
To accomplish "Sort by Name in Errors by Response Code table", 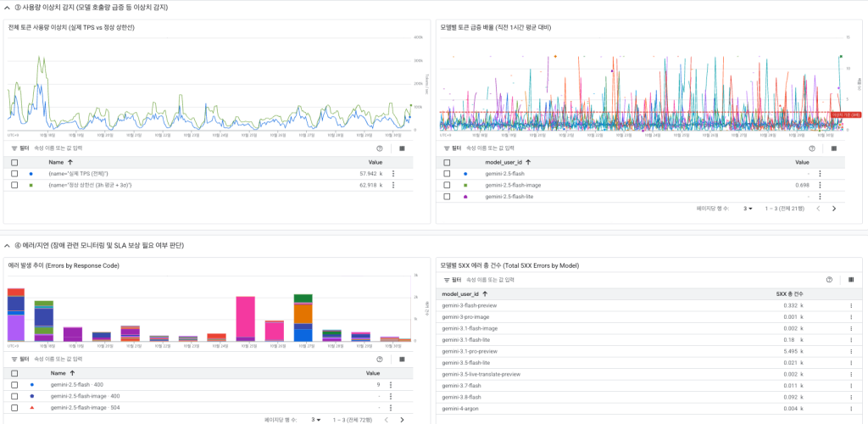I will (63, 373).
